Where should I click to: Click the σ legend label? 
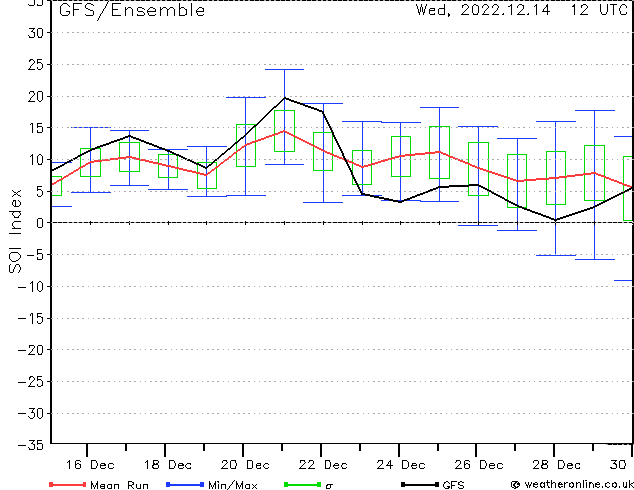(329, 485)
